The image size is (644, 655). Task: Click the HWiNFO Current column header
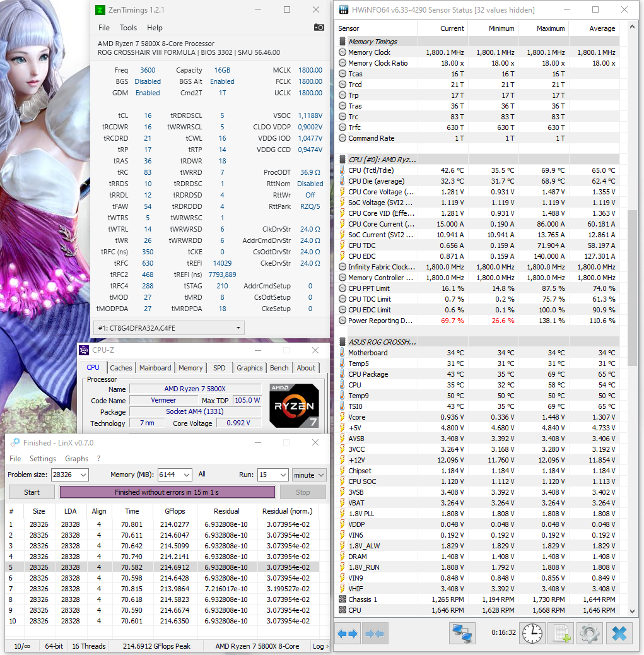click(443, 28)
